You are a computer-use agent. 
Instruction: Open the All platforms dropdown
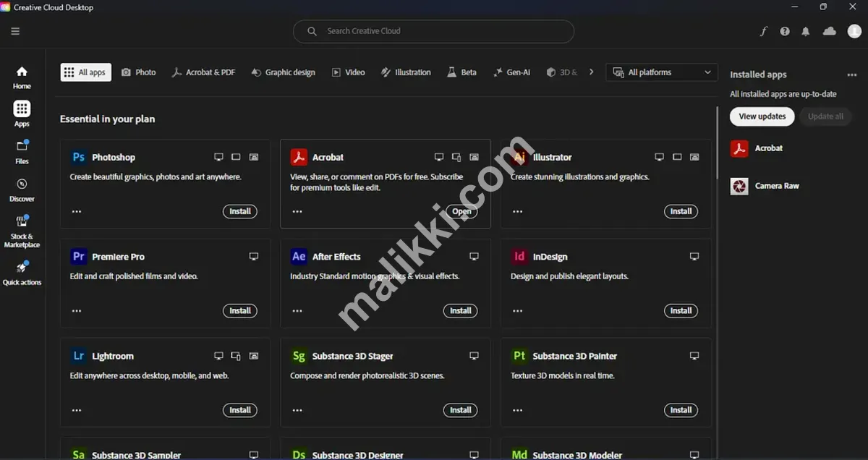pos(662,72)
